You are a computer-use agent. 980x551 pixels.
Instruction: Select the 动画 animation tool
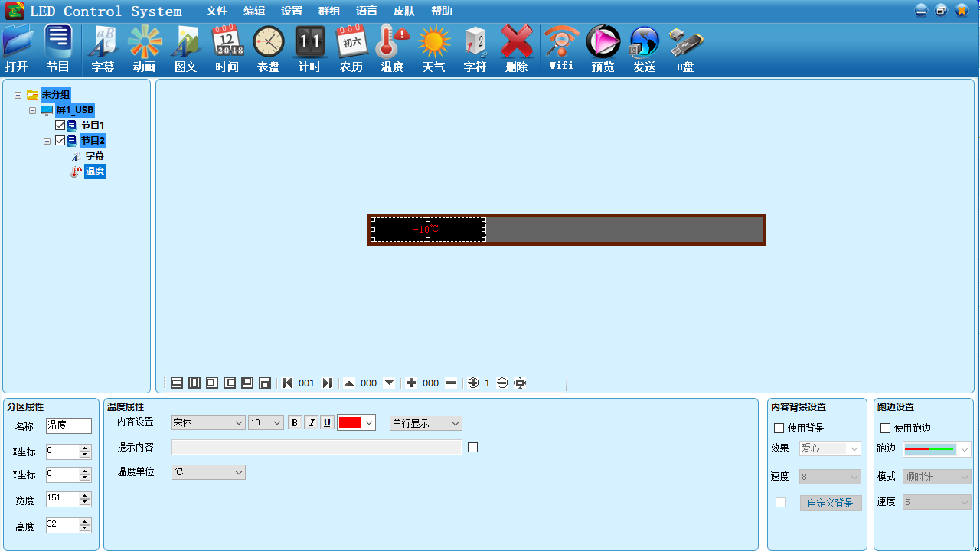pyautogui.click(x=143, y=47)
